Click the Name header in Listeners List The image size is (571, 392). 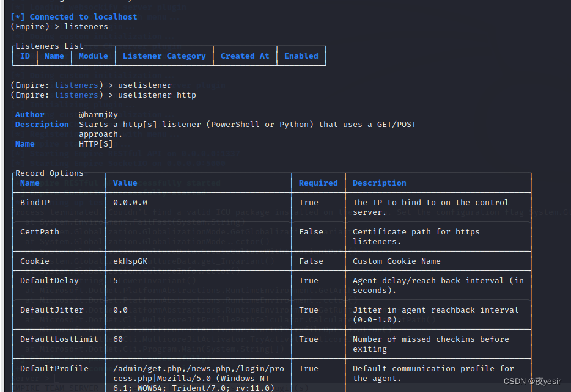coord(54,56)
